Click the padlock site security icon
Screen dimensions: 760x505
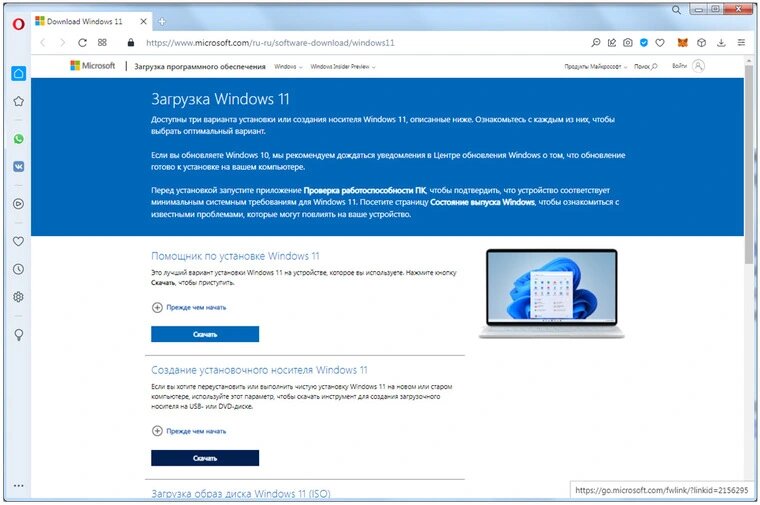[x=130, y=43]
